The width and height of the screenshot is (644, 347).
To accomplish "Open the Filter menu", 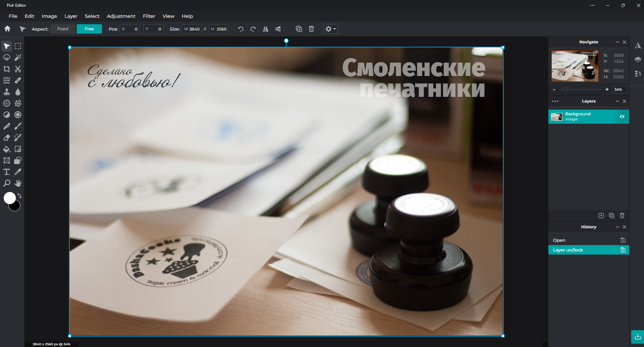I will pyautogui.click(x=149, y=16).
